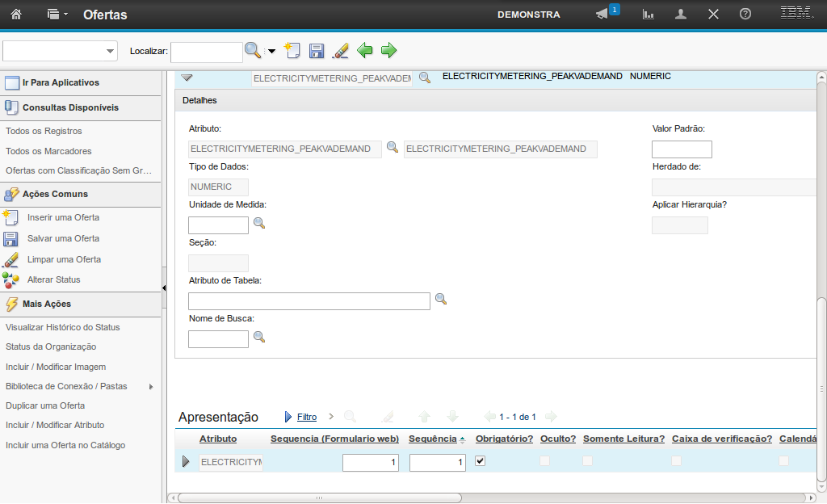827x504 pixels.
Task: Click the Help question mark icon
Action: pyautogui.click(x=745, y=15)
